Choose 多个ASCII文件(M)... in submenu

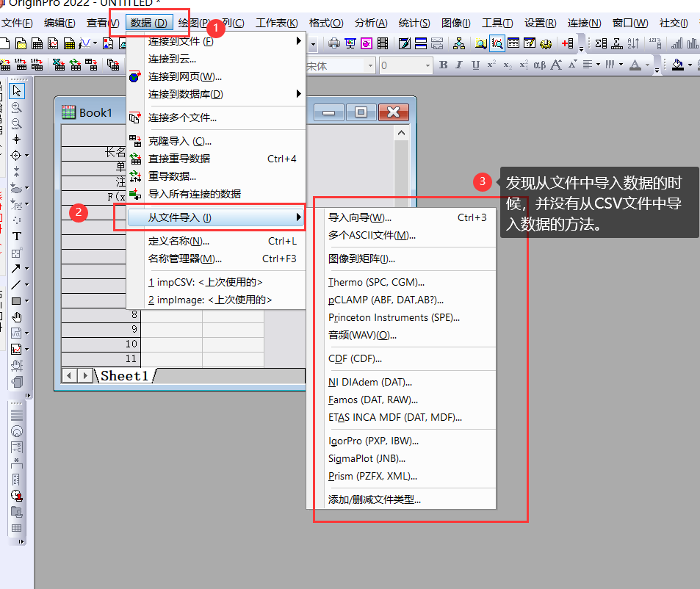pyautogui.click(x=401, y=235)
